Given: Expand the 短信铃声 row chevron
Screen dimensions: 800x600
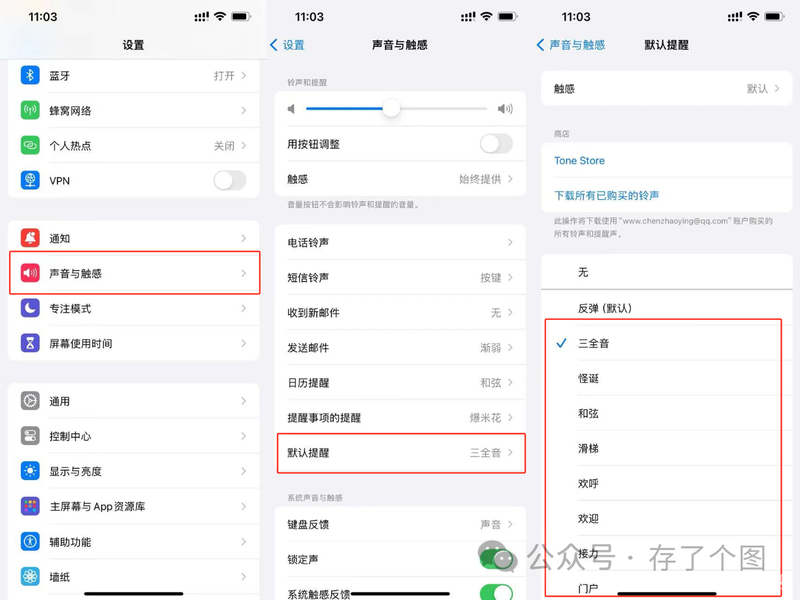Looking at the screenshot, I should coord(510,278).
